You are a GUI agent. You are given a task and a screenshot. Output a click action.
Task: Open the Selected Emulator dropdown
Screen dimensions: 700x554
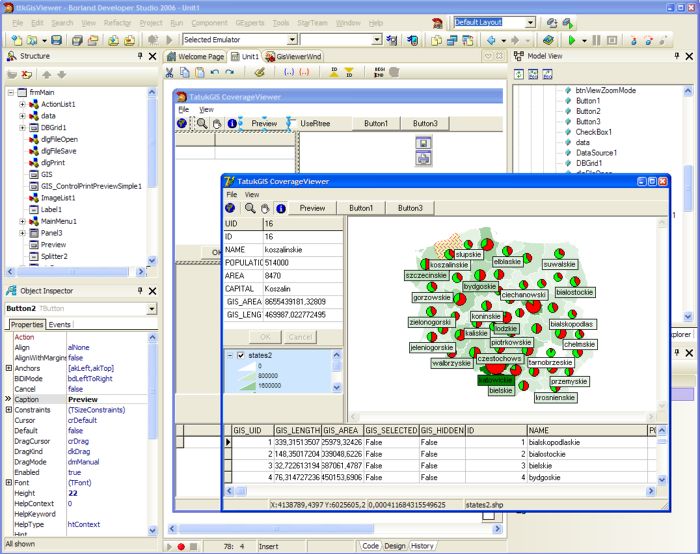pos(292,40)
